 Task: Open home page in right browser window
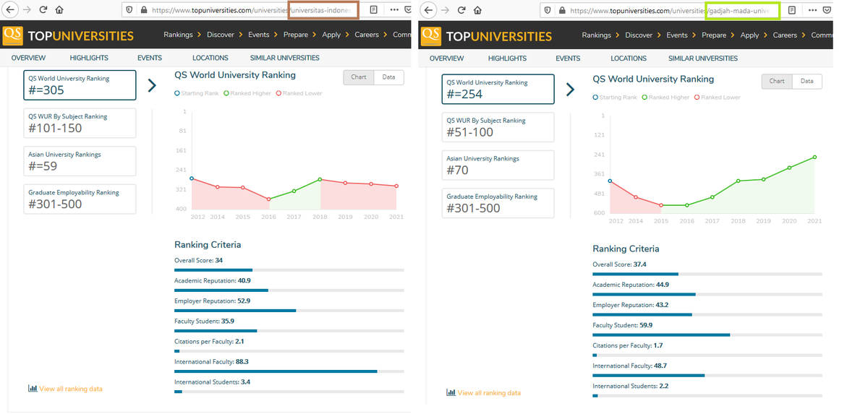477,10
